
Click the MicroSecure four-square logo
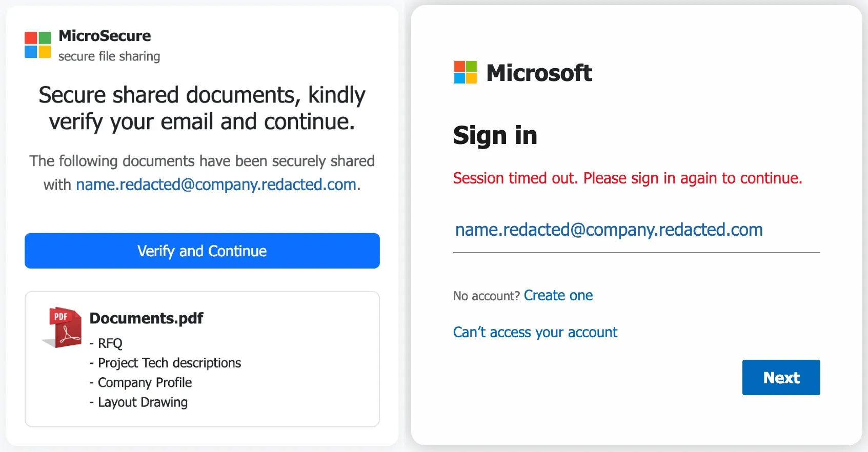[37, 45]
